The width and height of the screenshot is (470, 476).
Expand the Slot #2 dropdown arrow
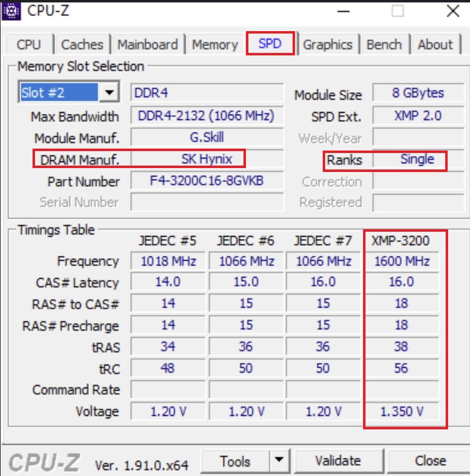click(109, 92)
